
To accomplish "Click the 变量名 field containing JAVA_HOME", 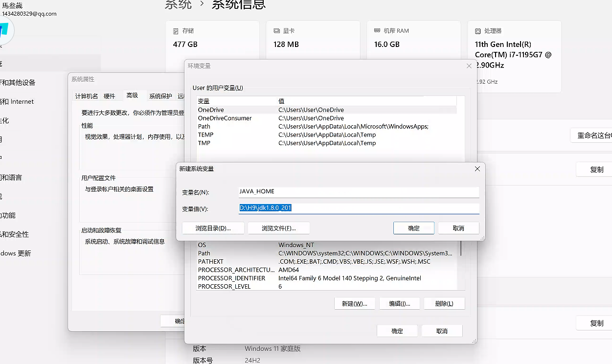I will tap(358, 192).
